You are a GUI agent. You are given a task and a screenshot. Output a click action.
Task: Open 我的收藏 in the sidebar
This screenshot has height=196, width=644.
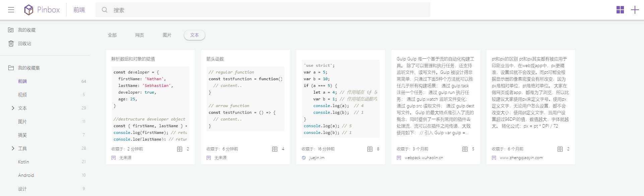[x=26, y=30]
